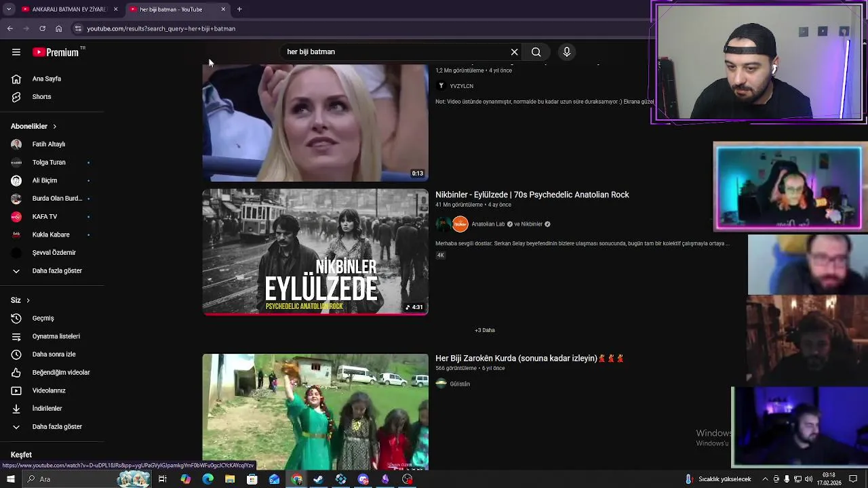Click the browser home icon
Image resolution: width=868 pixels, height=488 pixels.
[59, 28]
